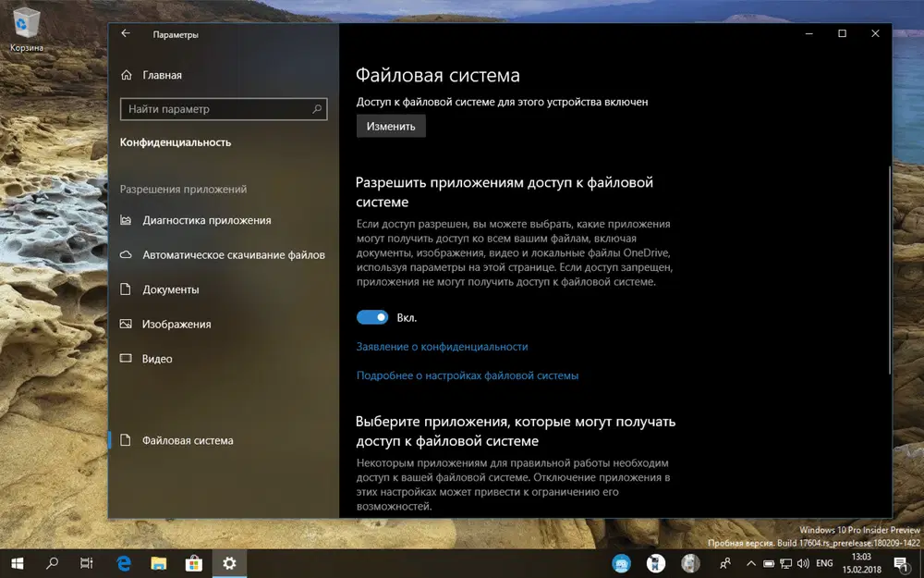
Task: Open the gray round contact avatar on taskbar
Action: (690, 563)
